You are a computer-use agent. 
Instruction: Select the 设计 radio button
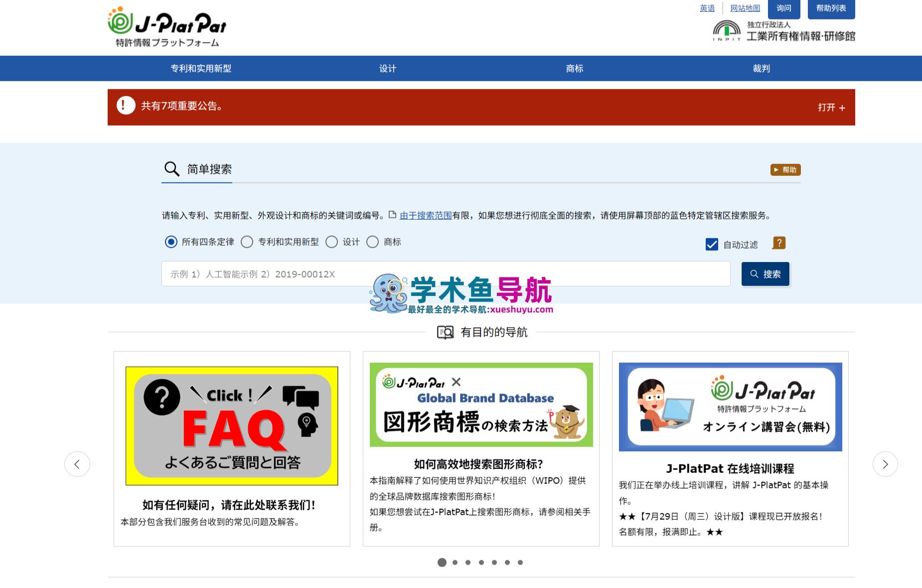pyautogui.click(x=331, y=242)
